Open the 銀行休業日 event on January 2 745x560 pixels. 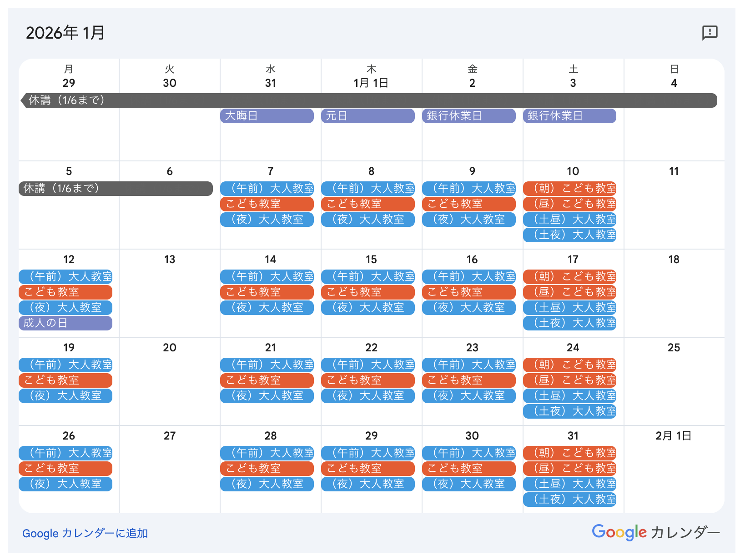(468, 116)
